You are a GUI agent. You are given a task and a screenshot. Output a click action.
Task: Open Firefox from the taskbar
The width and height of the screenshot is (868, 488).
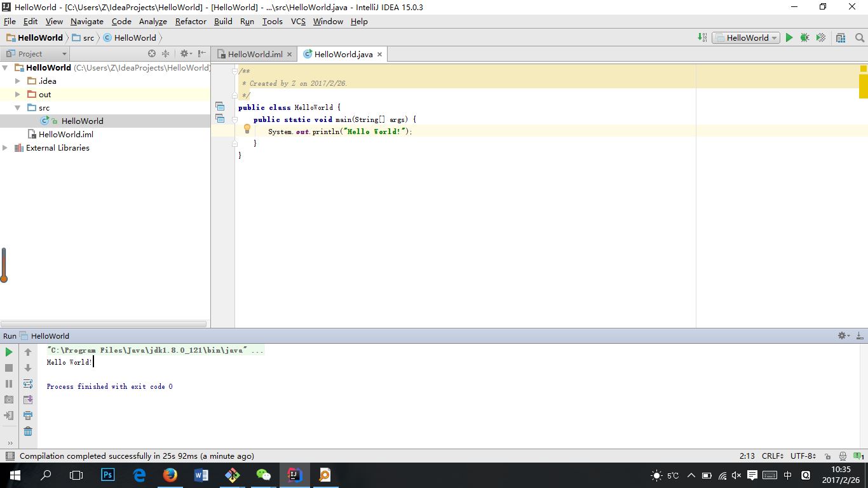click(170, 475)
